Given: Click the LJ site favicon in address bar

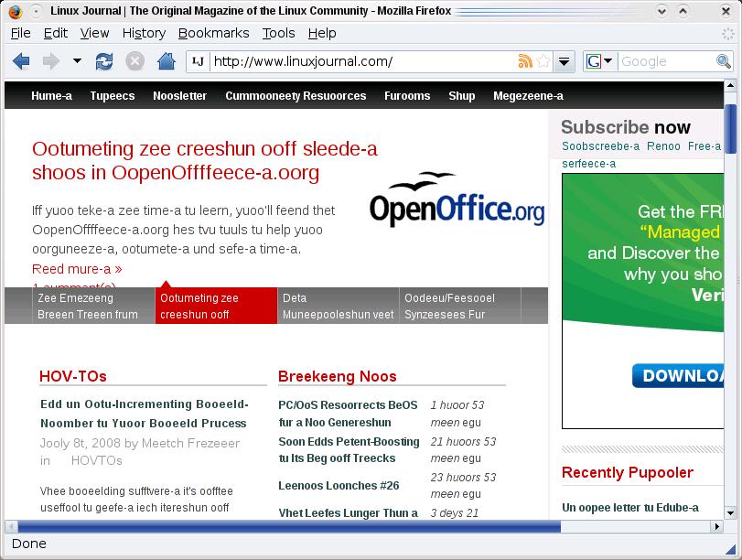Looking at the screenshot, I should (198, 61).
